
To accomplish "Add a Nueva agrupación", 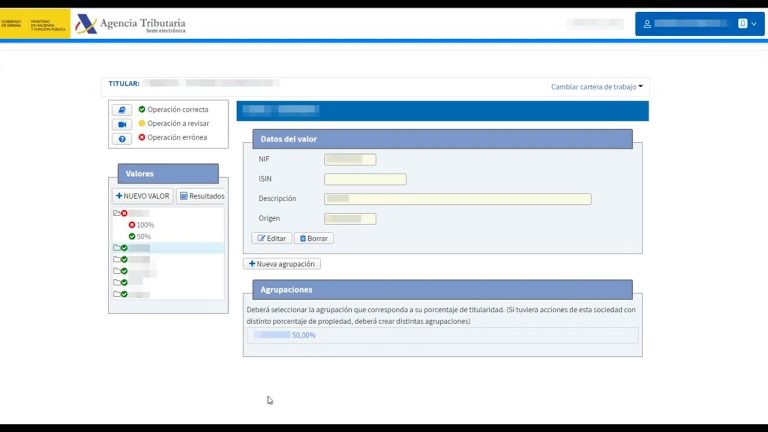I will 282,264.
